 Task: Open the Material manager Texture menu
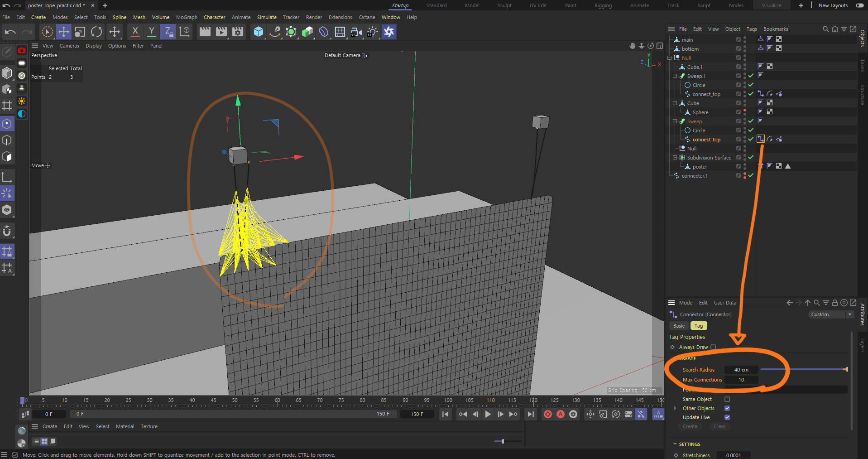149,426
